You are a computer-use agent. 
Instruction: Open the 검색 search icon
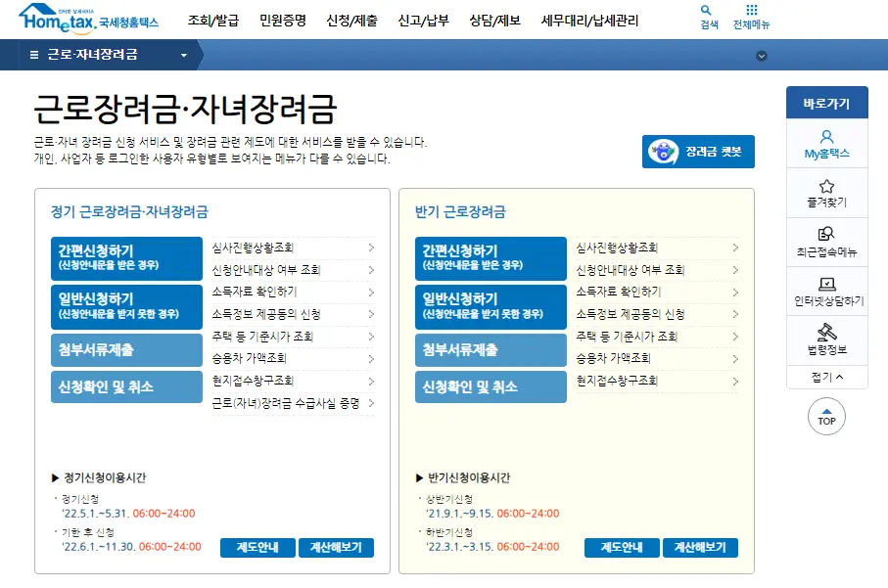coord(708,16)
